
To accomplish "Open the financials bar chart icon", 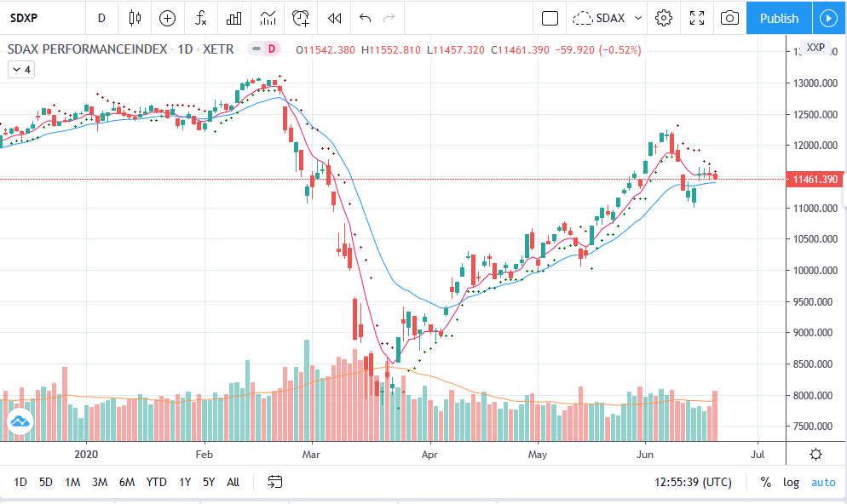I will (233, 18).
